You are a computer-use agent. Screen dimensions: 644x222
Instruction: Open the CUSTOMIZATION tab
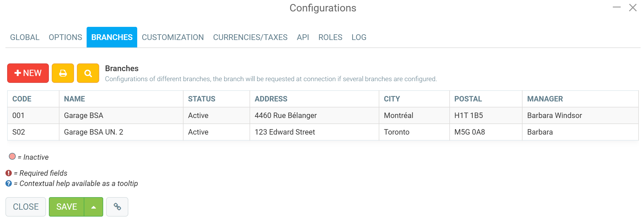pyautogui.click(x=173, y=37)
